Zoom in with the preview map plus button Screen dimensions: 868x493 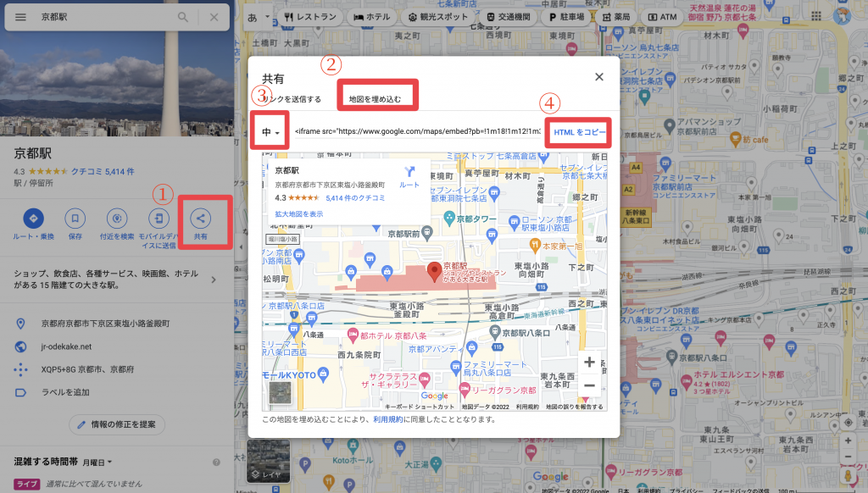589,362
